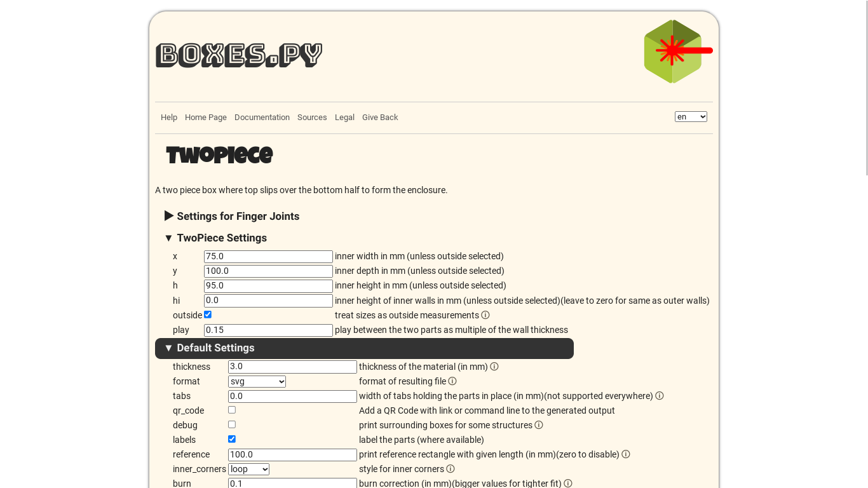The image size is (868, 488).
Task: Open info icon for material thickness
Action: 494,367
